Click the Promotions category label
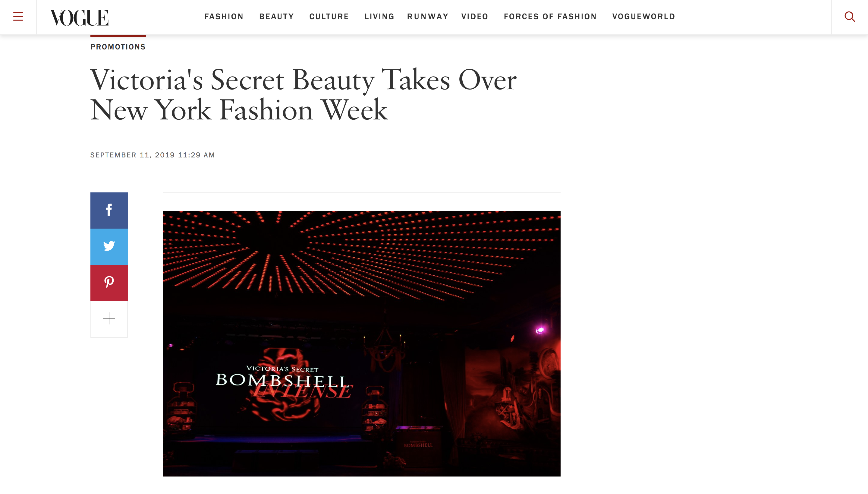Screen dimensions: 868x494 [x=118, y=47]
